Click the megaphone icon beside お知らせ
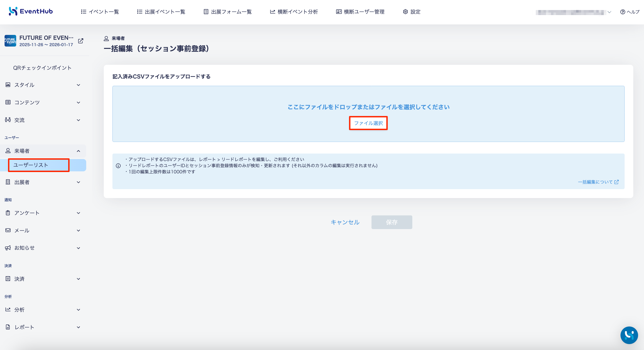 click(8, 248)
